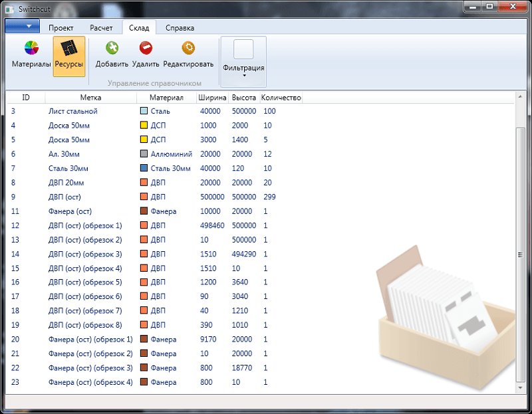
Task: Select ДВП (ост) (обрезок 1) row
Action: coord(261,225)
